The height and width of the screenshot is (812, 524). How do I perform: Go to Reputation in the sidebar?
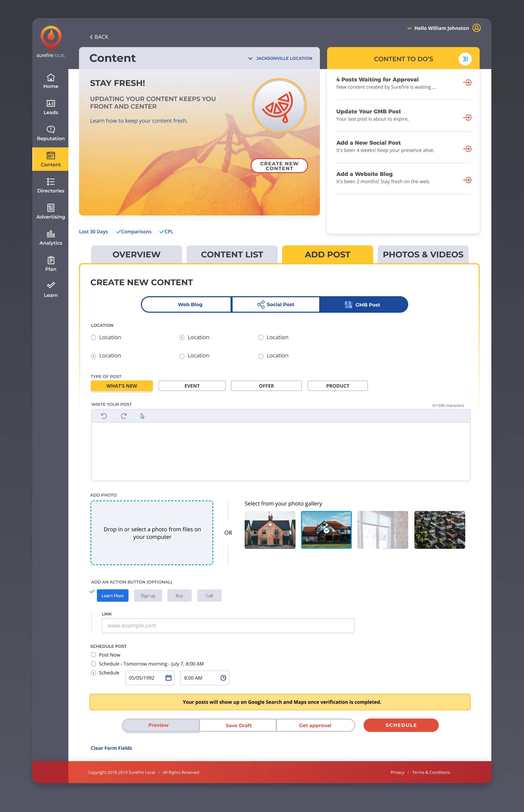click(51, 133)
